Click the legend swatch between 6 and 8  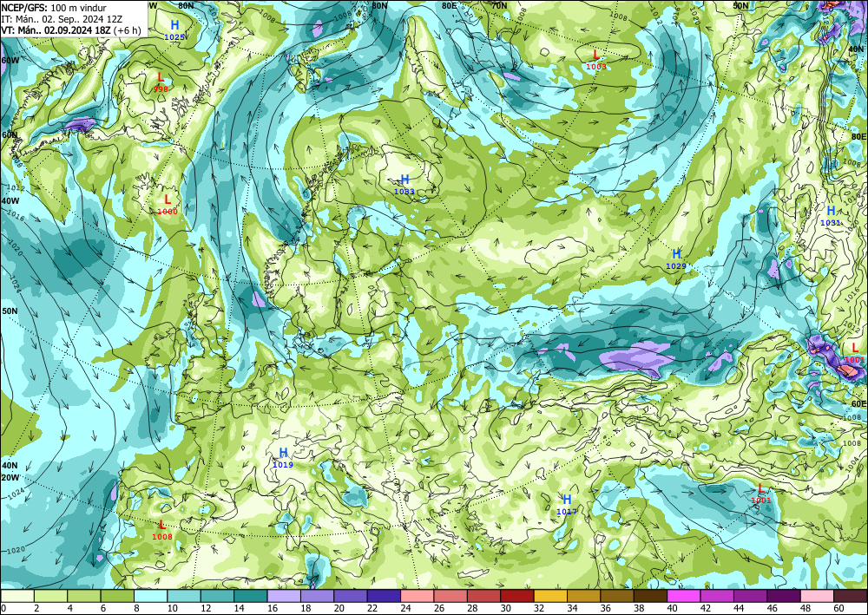117,596
